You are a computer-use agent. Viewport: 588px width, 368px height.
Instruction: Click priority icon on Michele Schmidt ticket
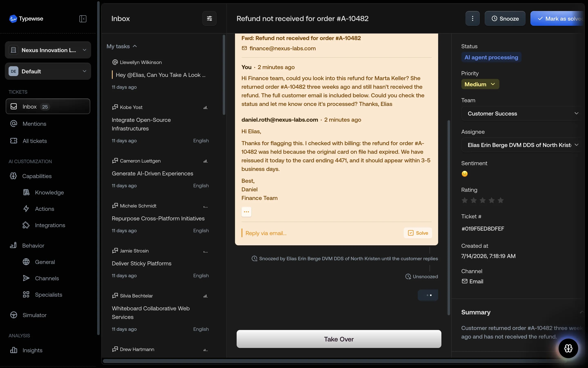pos(206,206)
